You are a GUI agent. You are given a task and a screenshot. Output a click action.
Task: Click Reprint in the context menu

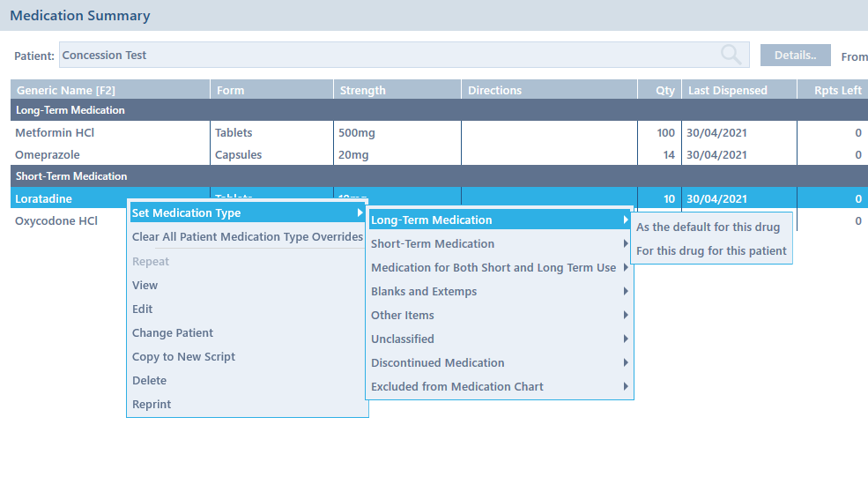click(x=152, y=405)
